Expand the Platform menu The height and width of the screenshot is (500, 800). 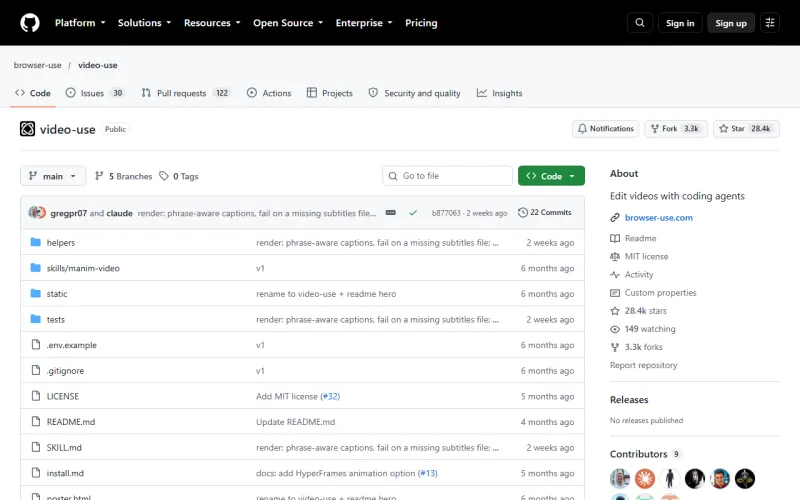pyautogui.click(x=80, y=23)
